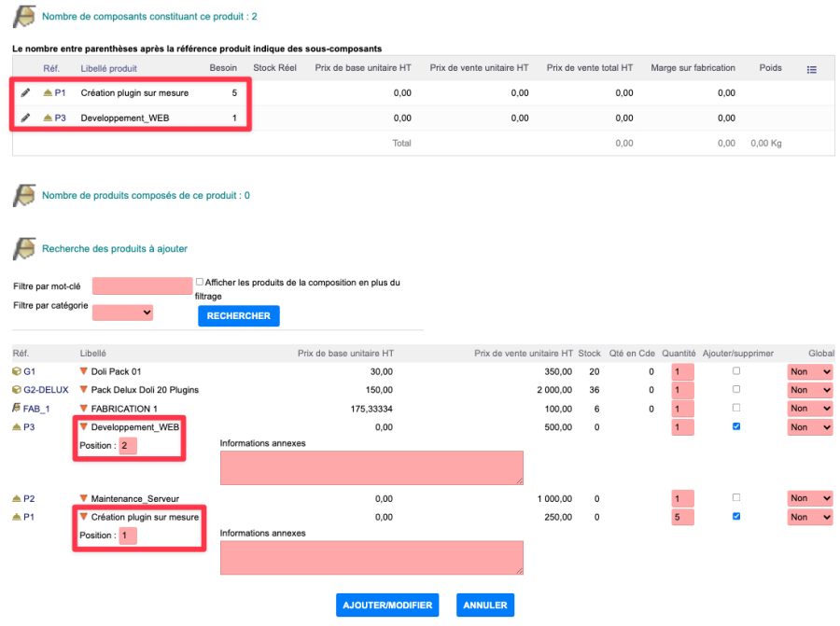Open the Global dropdown for Maintenance_Serveur row

click(809, 498)
